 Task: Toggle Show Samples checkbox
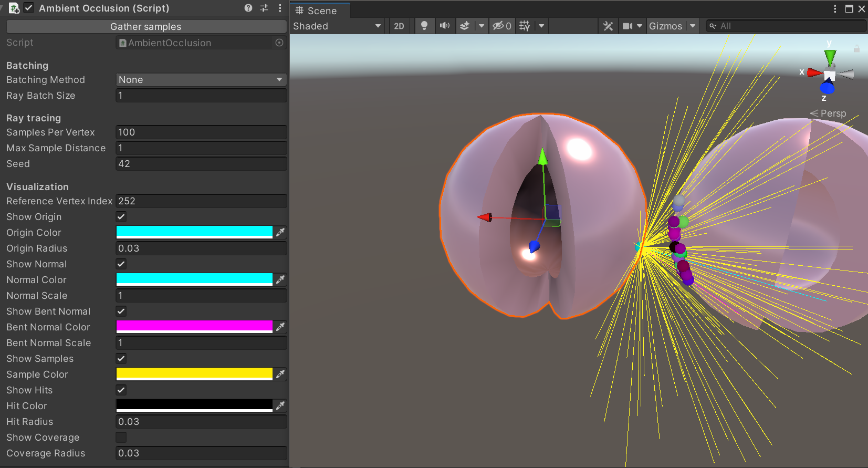pyautogui.click(x=121, y=358)
